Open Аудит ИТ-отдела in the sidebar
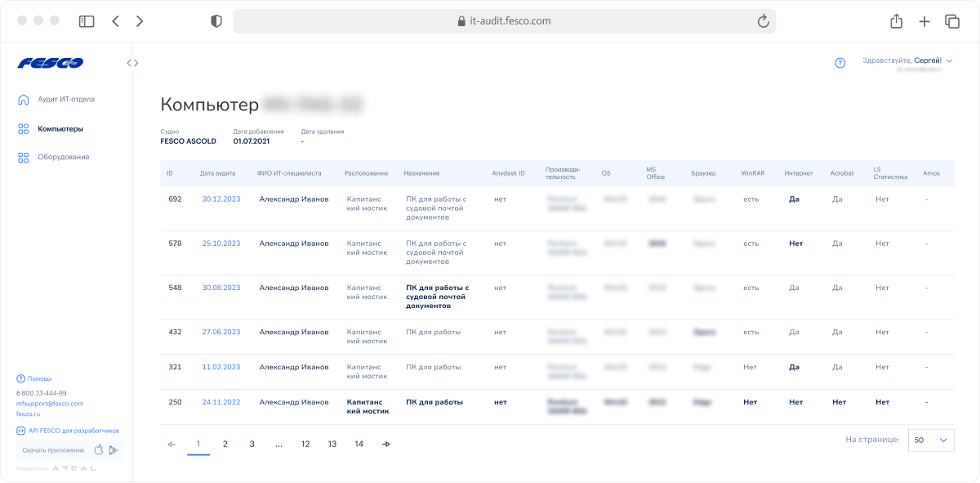The image size is (980, 483). tap(65, 100)
